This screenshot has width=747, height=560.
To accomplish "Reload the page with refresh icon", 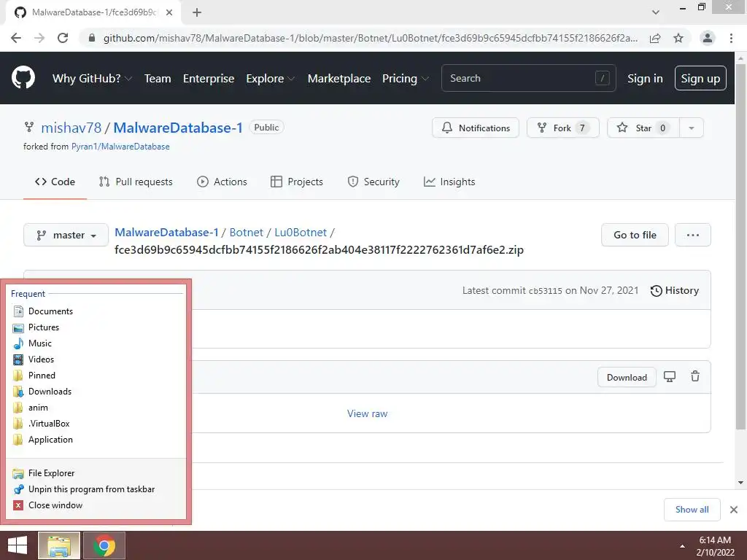I will pyautogui.click(x=63, y=38).
